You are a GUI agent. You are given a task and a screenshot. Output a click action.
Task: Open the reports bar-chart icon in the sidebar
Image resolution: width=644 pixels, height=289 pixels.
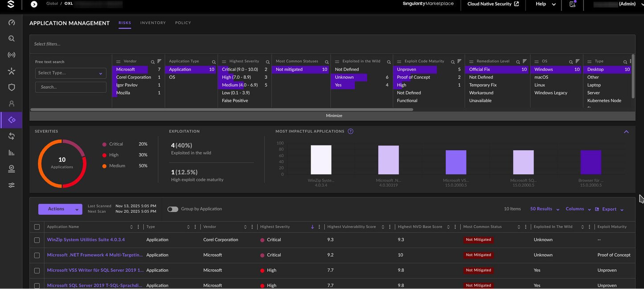pos(11,152)
